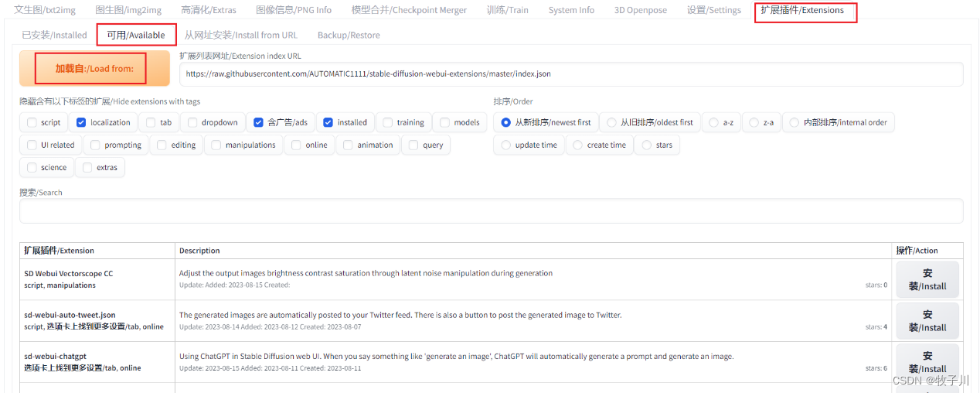Edit the Extension index URL field
This screenshot has height=393, width=980.
[x=571, y=74]
